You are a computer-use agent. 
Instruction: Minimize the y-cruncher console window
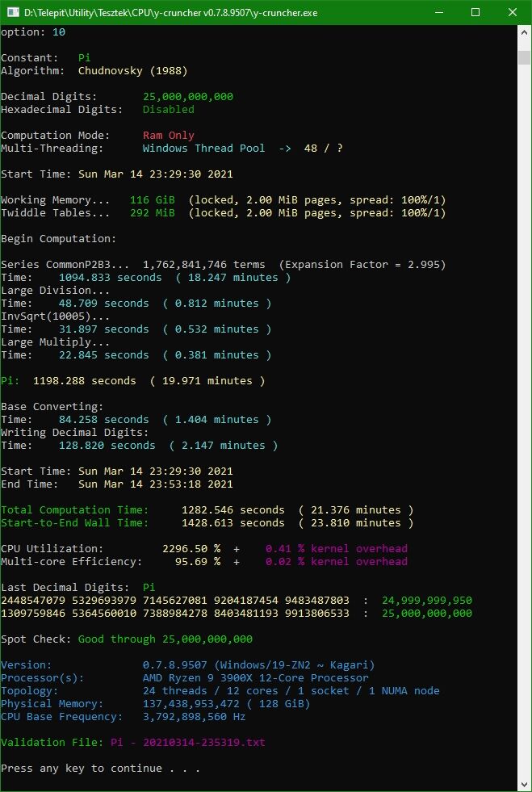[x=440, y=13]
